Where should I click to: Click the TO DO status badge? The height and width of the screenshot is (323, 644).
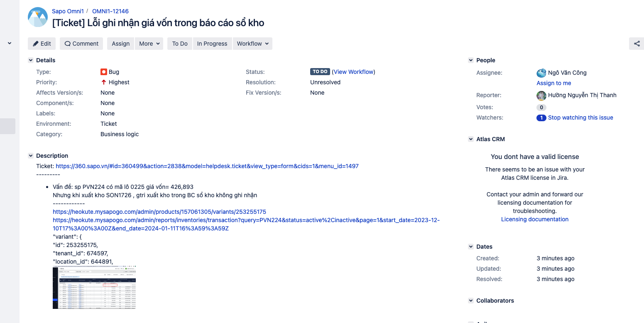coord(320,72)
